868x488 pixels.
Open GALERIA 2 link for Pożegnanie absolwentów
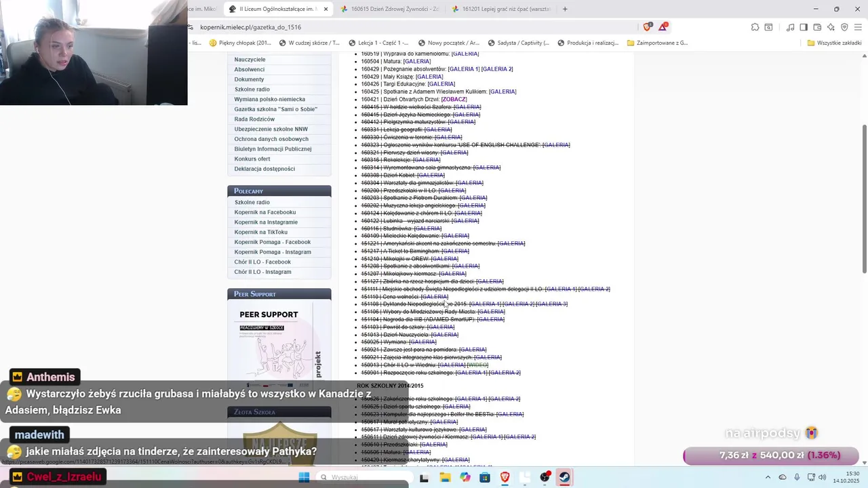pyautogui.click(x=497, y=69)
